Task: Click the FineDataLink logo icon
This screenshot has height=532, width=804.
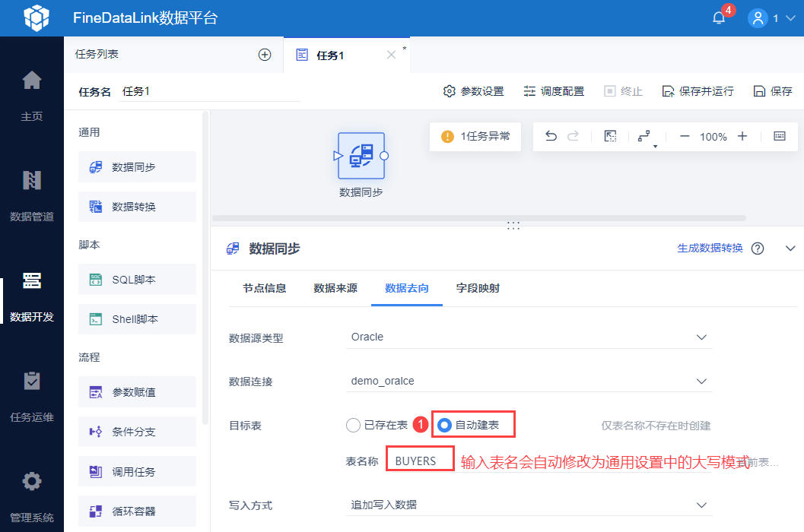Action: coord(37,18)
